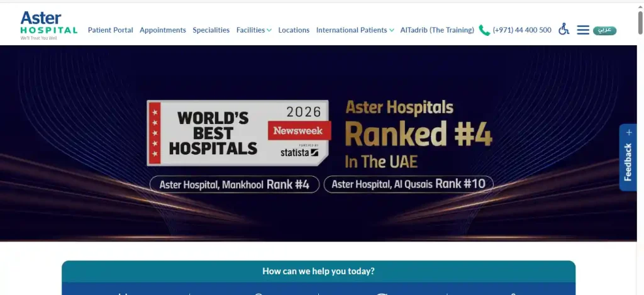The image size is (644, 295).
Task: Click the page vertical scrollbar thumb
Action: (x=640, y=23)
